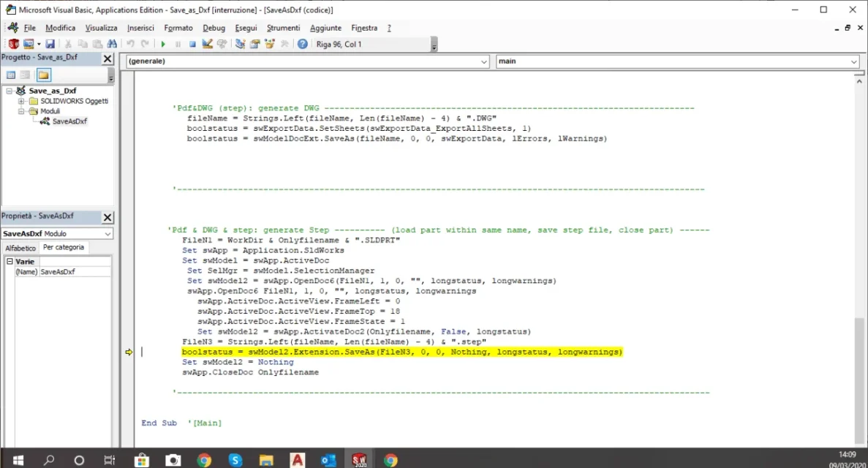This screenshot has height=468, width=868.
Task: Close the Progetto - Save_as_Dxf panel
Action: (107, 58)
